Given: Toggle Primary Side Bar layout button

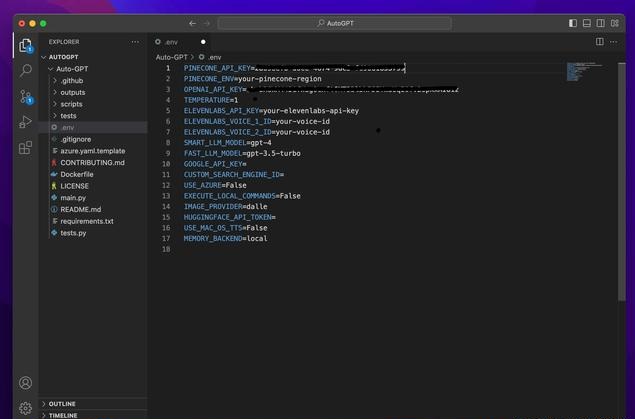Looking at the screenshot, I should pos(572,23).
